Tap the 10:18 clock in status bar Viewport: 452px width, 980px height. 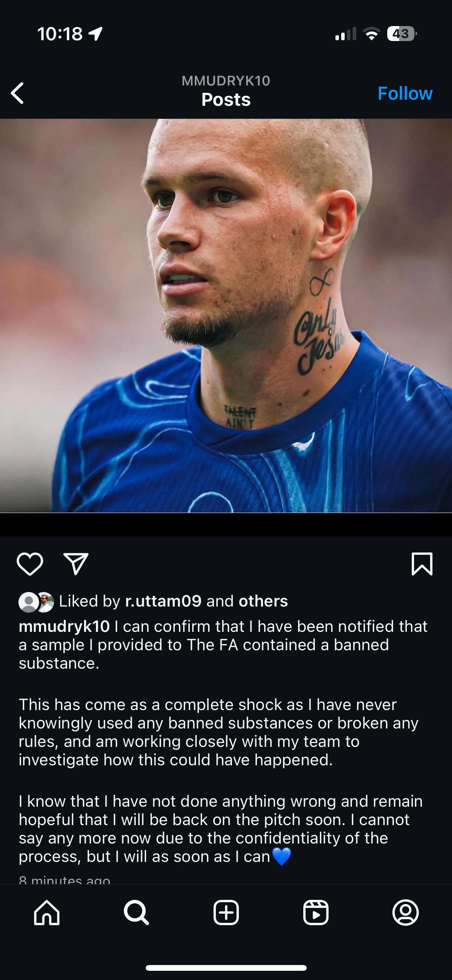click(60, 34)
